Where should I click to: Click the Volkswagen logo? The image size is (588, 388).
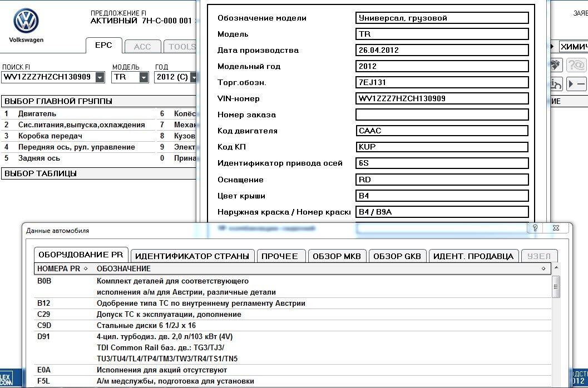click(x=26, y=23)
